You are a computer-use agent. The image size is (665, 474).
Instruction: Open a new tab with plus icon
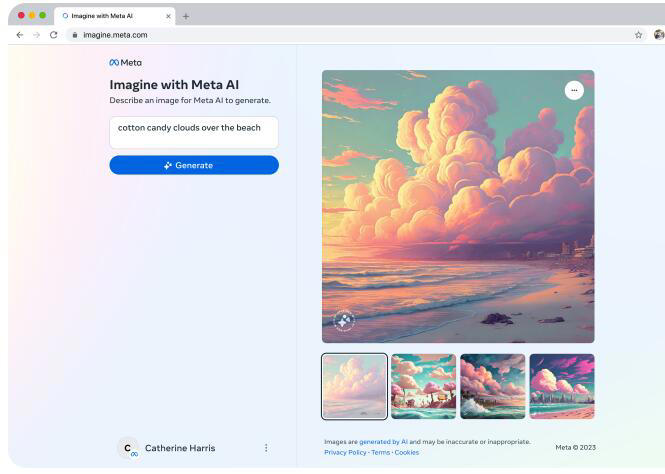(186, 17)
